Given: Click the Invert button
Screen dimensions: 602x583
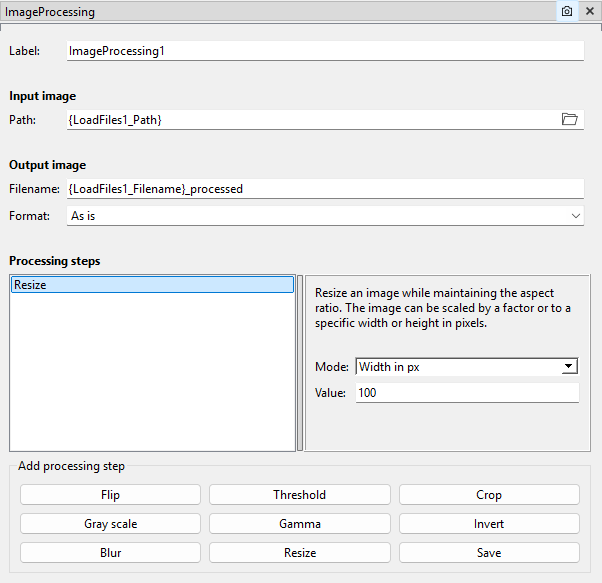Looking at the screenshot, I should point(489,524).
